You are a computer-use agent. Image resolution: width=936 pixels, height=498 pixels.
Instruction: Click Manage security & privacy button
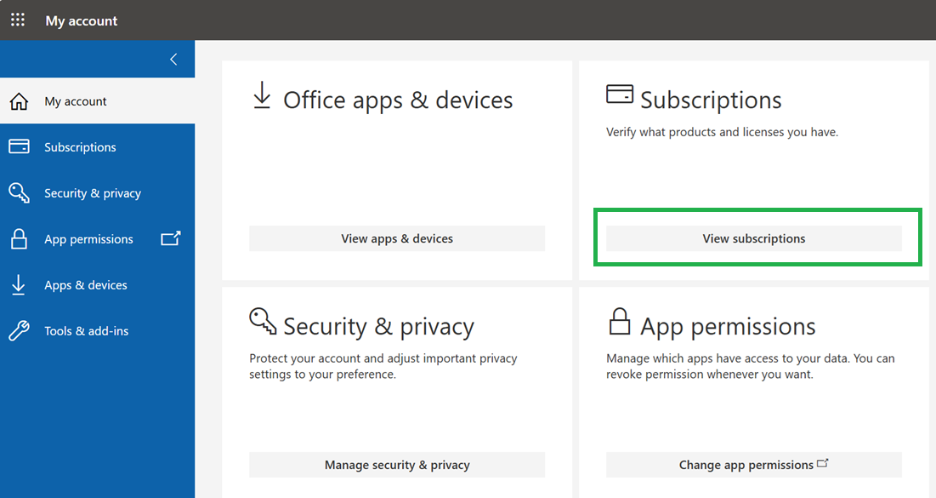pyautogui.click(x=397, y=465)
